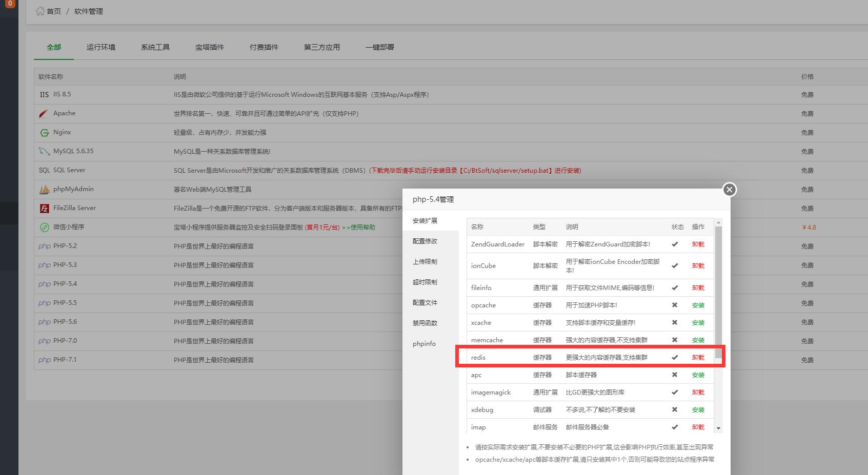Screen dimensions: 868x475
Task: Click the php icon beside PHP-5.2
Action: point(44,246)
